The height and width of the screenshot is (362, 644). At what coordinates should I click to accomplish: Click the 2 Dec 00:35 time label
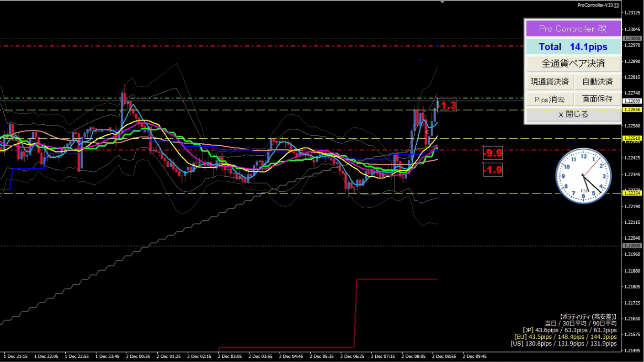point(138,356)
